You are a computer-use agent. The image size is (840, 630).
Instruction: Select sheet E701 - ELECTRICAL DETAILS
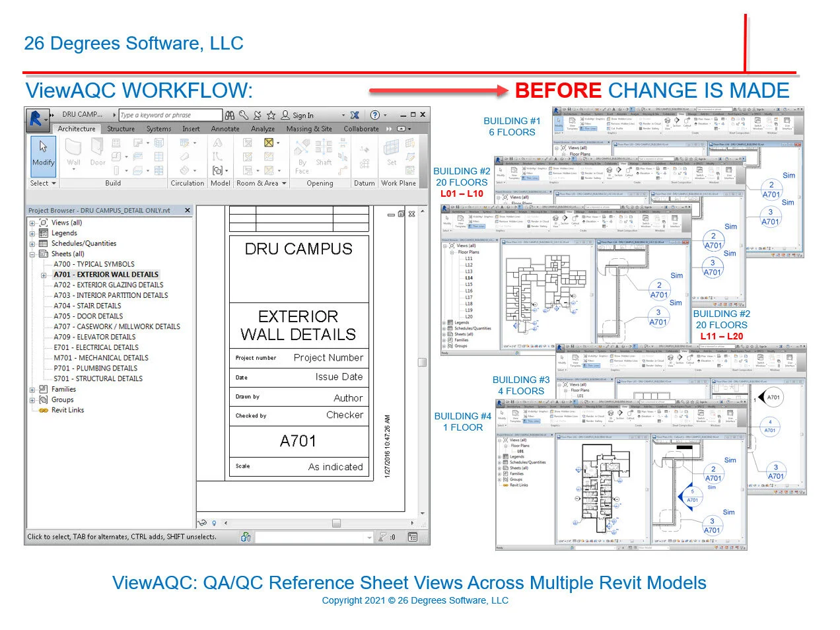pos(96,348)
